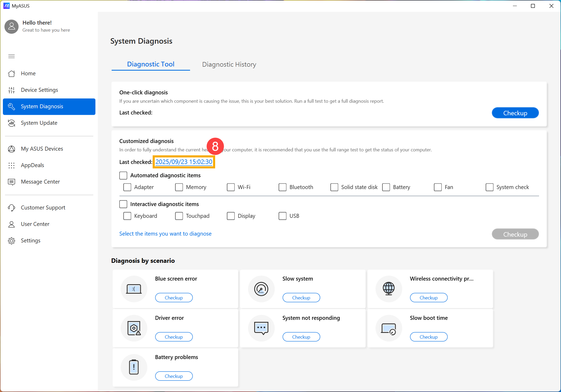Viewport: 561px width, 392px height.
Task: Check the USB checkbox
Action: (282, 216)
